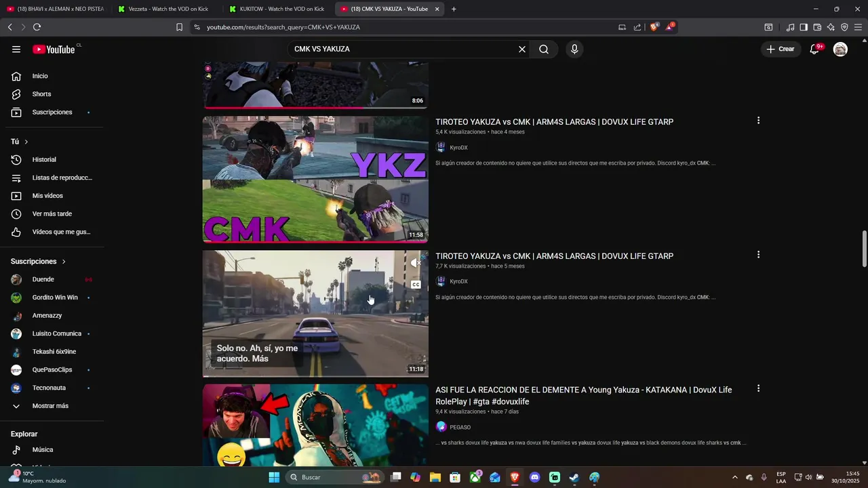Expand the Suscripciones section heading
The height and width of the screenshot is (488, 868).
[38, 261]
